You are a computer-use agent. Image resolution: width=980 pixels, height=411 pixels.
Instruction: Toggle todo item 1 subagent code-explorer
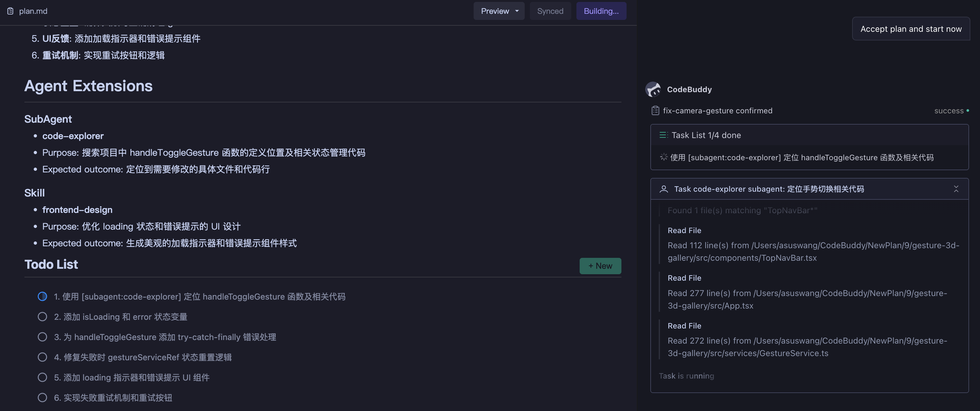click(x=42, y=297)
